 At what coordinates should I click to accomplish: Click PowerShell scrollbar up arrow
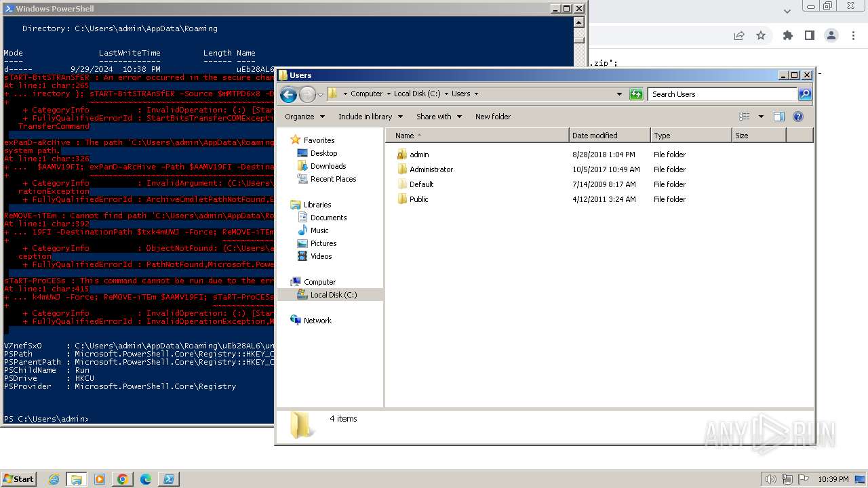click(x=579, y=22)
